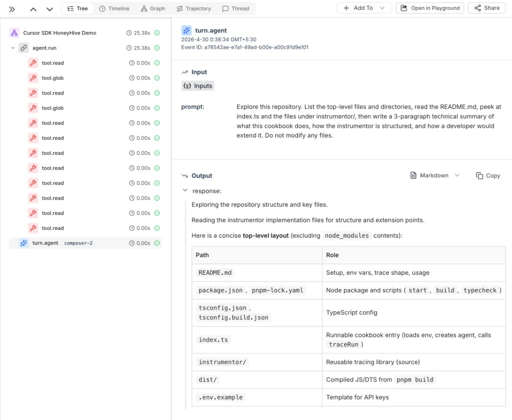
Task: Click the session icon beside Cursor SDK HoneyHive Demo
Action: pos(14,33)
